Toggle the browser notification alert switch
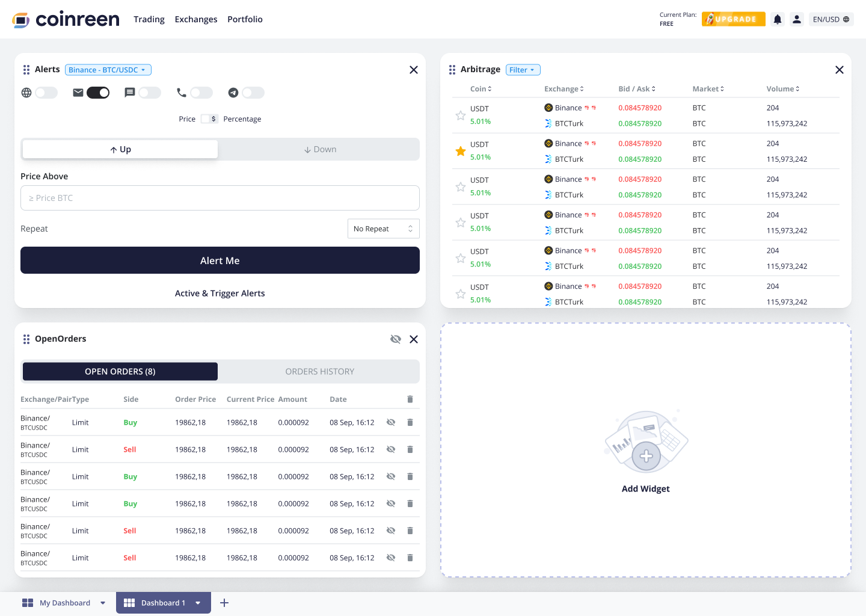866x616 pixels. pos(46,93)
